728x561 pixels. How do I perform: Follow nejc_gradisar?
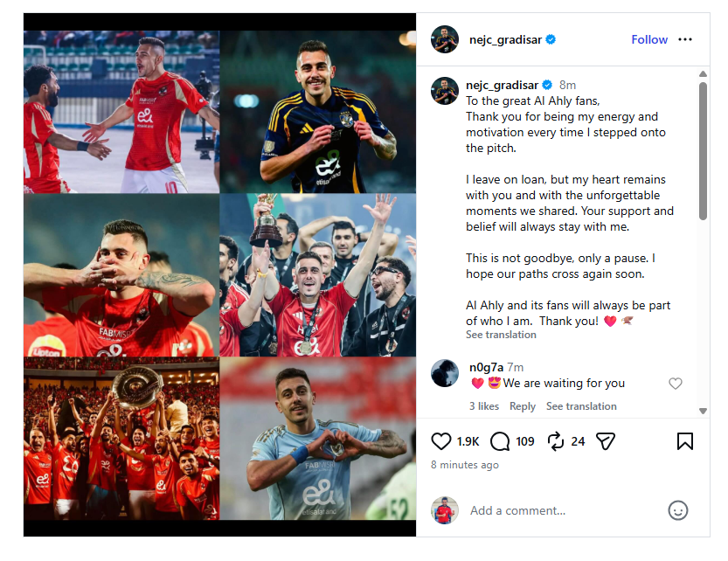pyautogui.click(x=649, y=39)
